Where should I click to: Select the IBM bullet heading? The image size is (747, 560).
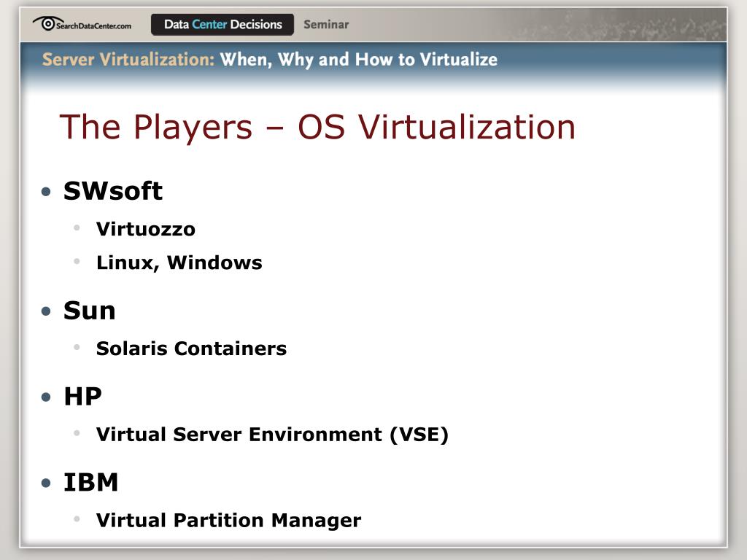(x=91, y=483)
